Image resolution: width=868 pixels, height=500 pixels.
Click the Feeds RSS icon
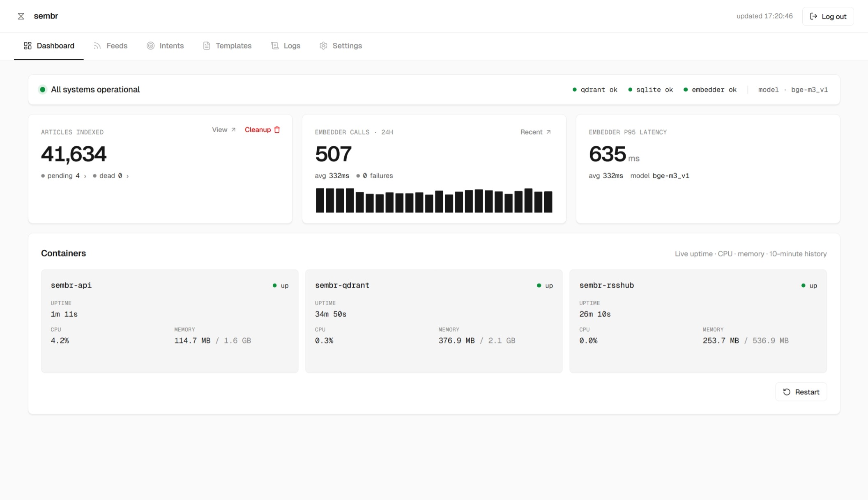[x=97, y=46]
